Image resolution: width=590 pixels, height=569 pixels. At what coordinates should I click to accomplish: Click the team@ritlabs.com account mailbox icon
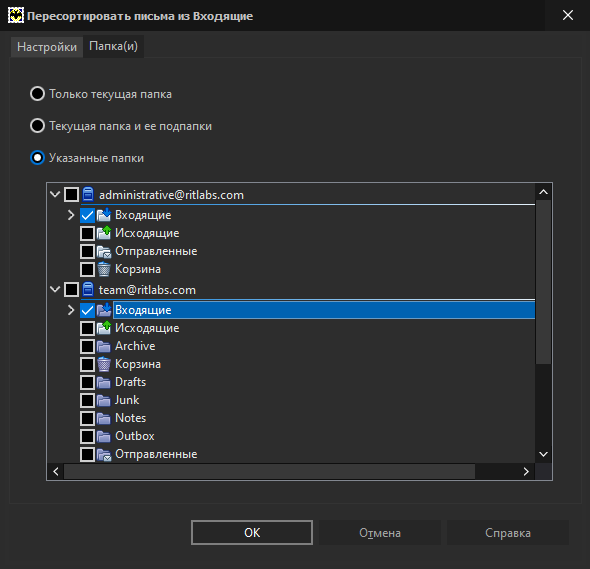(x=88, y=289)
